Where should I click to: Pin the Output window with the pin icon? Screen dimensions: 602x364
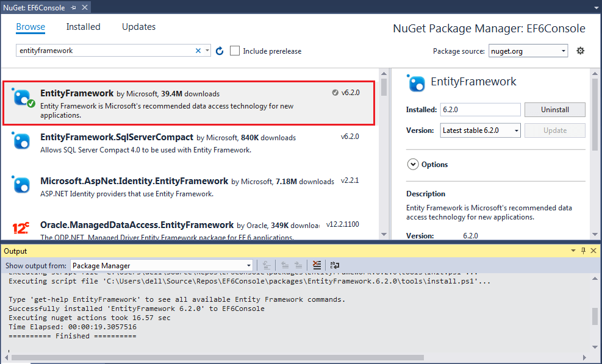tap(582, 250)
